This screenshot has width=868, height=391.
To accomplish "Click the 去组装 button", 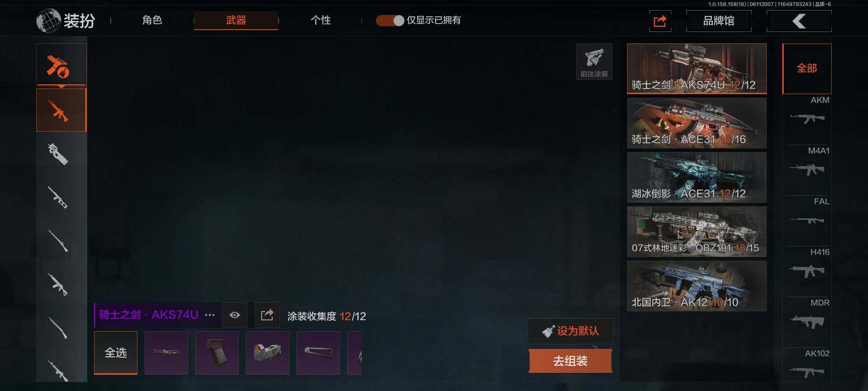I will pyautogui.click(x=570, y=361).
